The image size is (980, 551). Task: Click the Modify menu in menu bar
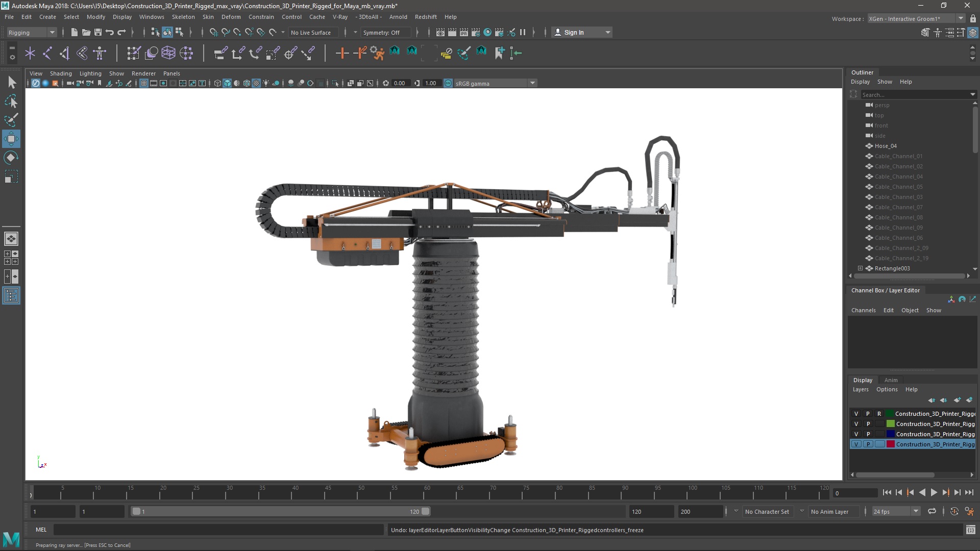pyautogui.click(x=95, y=16)
